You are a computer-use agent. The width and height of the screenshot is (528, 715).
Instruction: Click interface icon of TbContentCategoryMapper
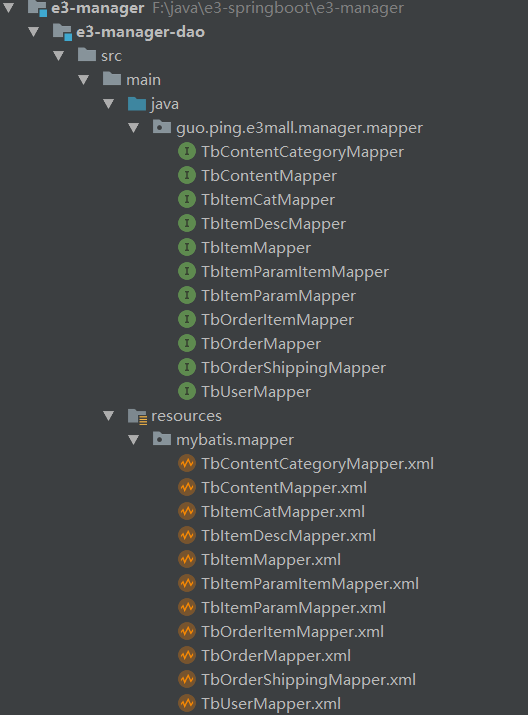187,151
